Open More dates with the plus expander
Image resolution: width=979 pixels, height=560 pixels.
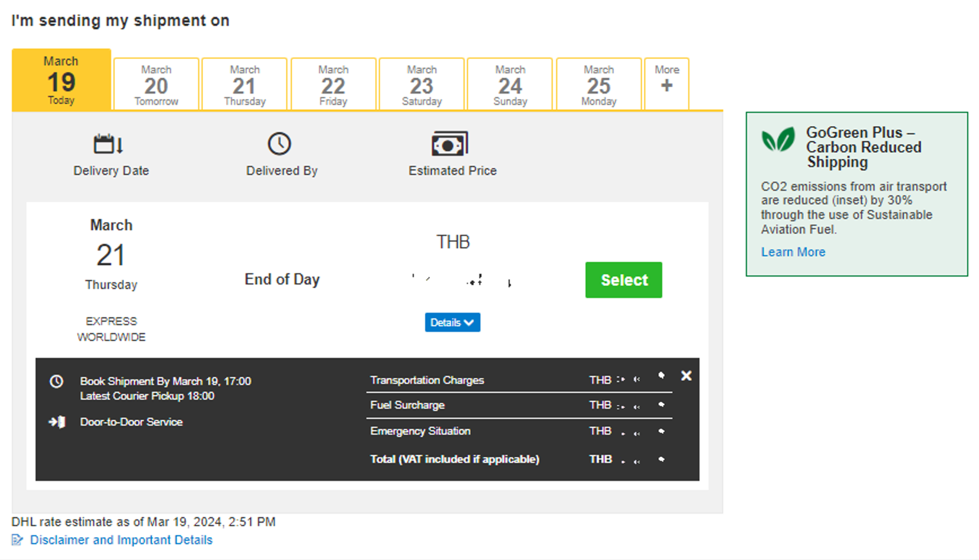(x=666, y=84)
